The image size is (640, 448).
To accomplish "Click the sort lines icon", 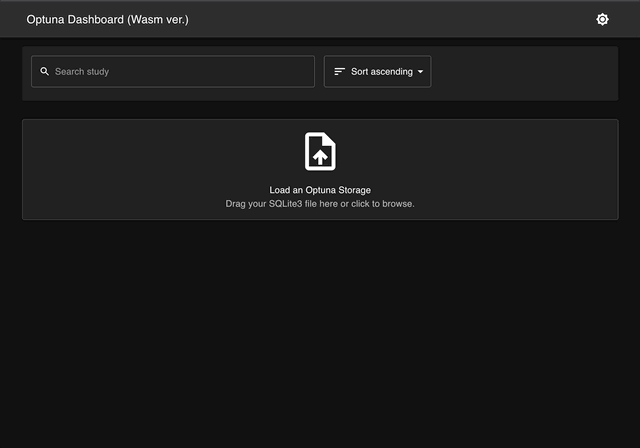I will tap(340, 71).
